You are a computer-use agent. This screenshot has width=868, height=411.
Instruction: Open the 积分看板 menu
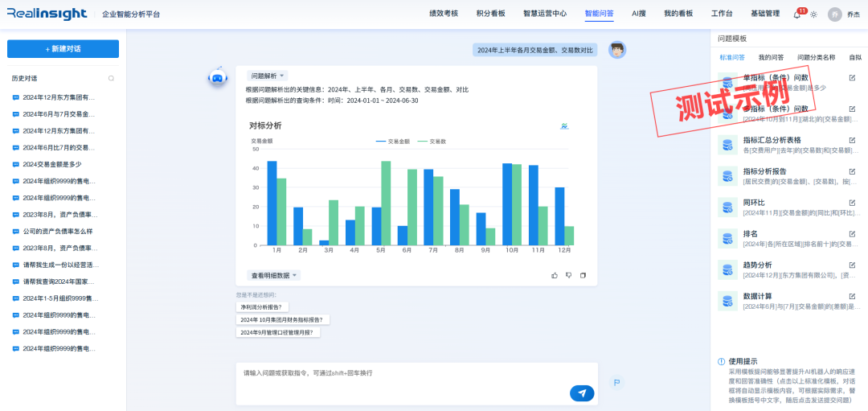pos(490,14)
